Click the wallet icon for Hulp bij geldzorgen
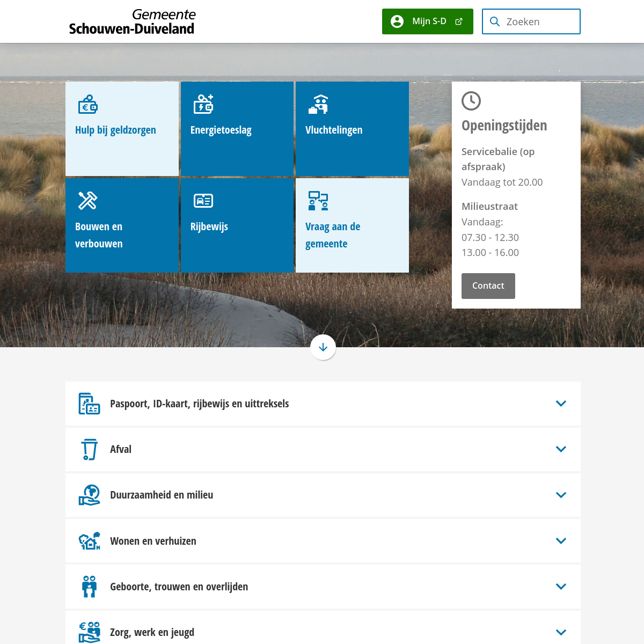The image size is (644, 644). pyautogui.click(x=88, y=104)
